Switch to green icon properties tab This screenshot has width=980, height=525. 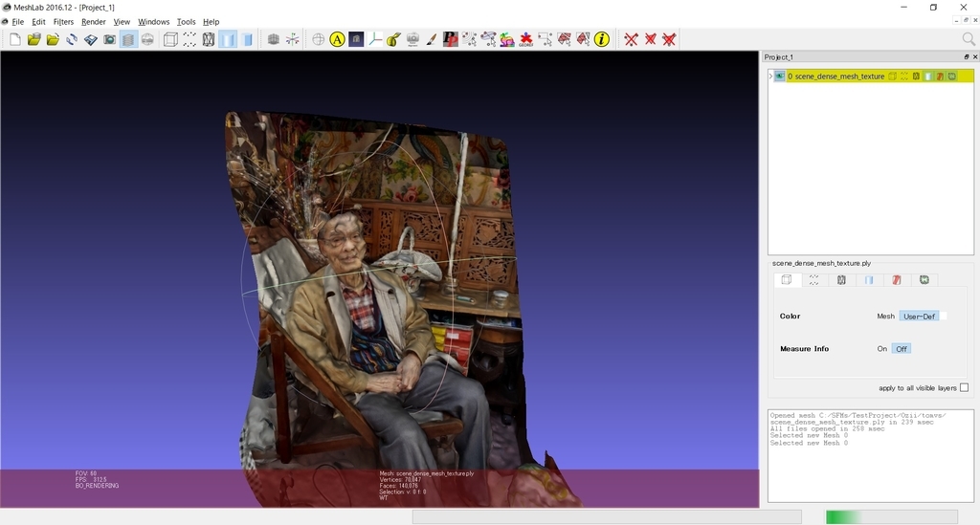coord(924,280)
